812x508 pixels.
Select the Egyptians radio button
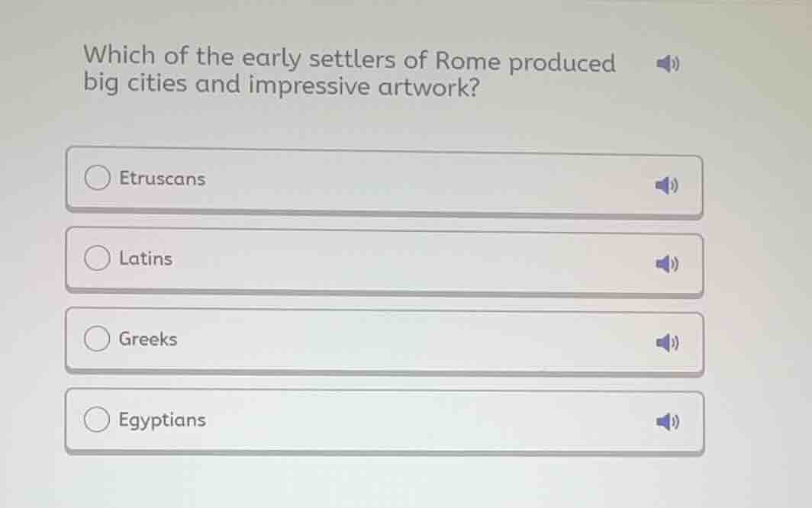point(96,418)
